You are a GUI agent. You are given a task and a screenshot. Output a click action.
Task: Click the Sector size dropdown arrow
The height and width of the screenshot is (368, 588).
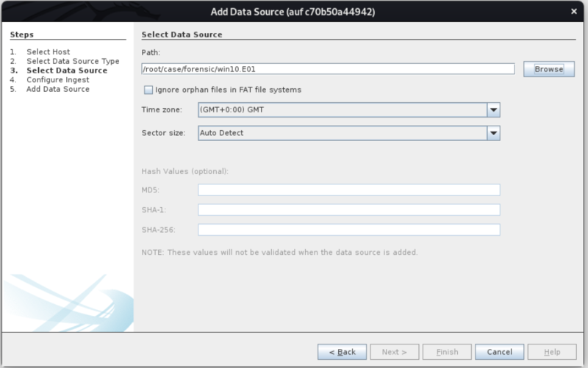pyautogui.click(x=493, y=133)
